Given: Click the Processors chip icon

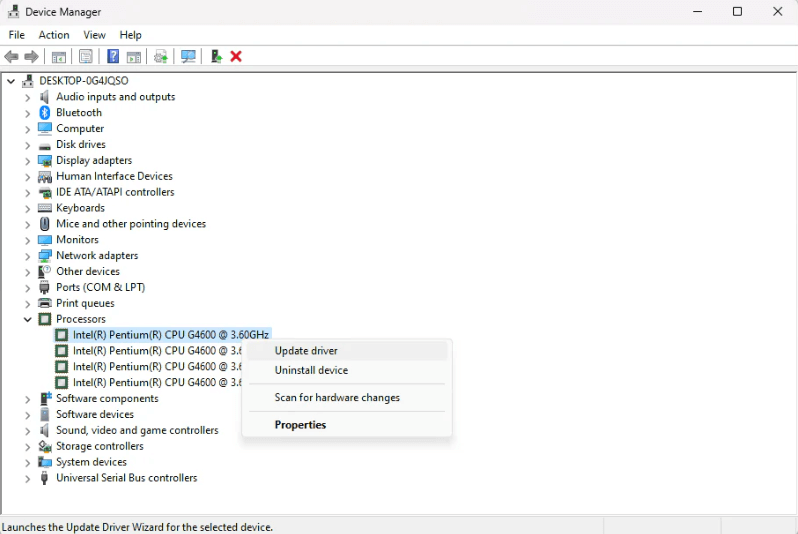Looking at the screenshot, I should tap(45, 319).
